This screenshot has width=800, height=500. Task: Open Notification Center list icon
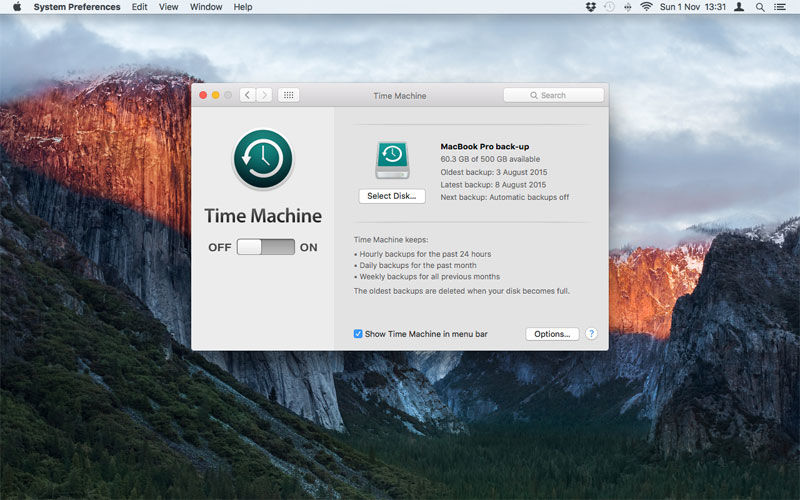[780, 7]
